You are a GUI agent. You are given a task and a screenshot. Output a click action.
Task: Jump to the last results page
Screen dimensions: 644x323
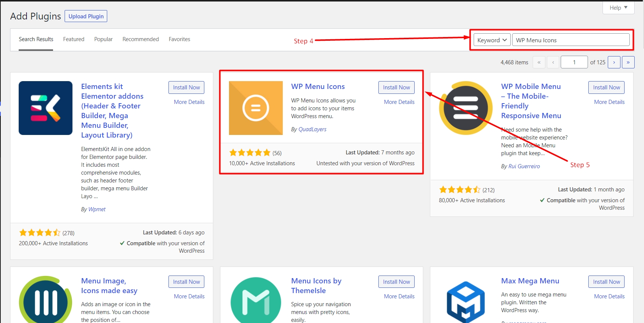pos(628,62)
